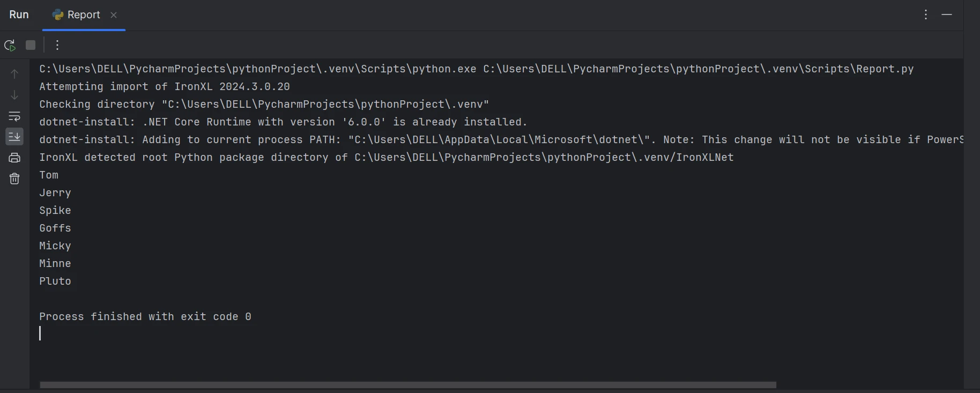Click the 'Process finished with exit code 0' line
Screen dimensions: 980x393
coord(145,317)
